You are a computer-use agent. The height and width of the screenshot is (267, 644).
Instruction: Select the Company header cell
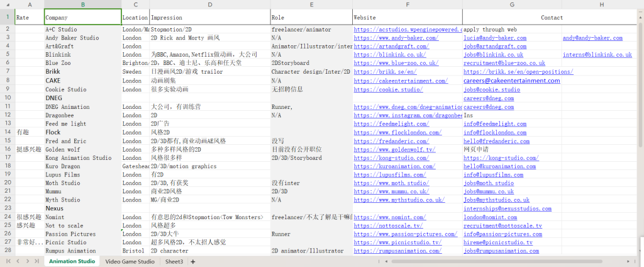point(82,18)
